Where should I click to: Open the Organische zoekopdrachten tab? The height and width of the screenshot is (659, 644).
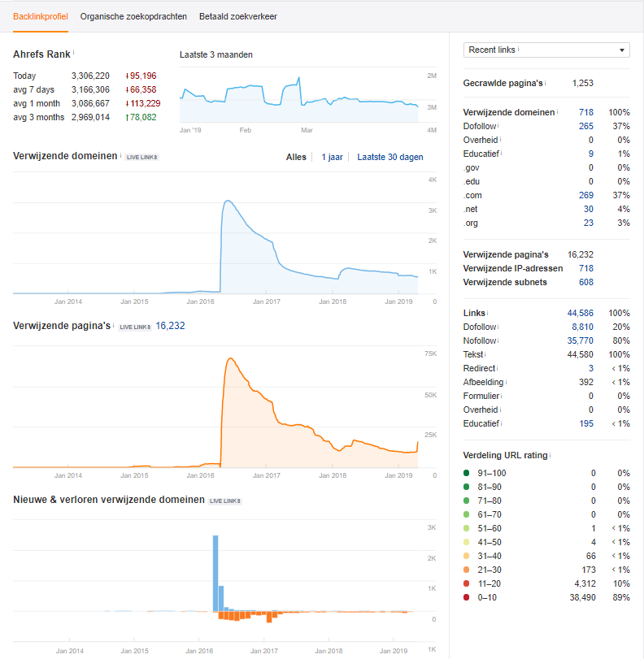point(133,16)
